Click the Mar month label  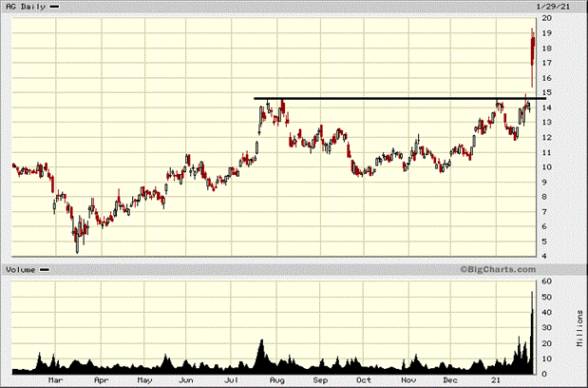pos(55,380)
